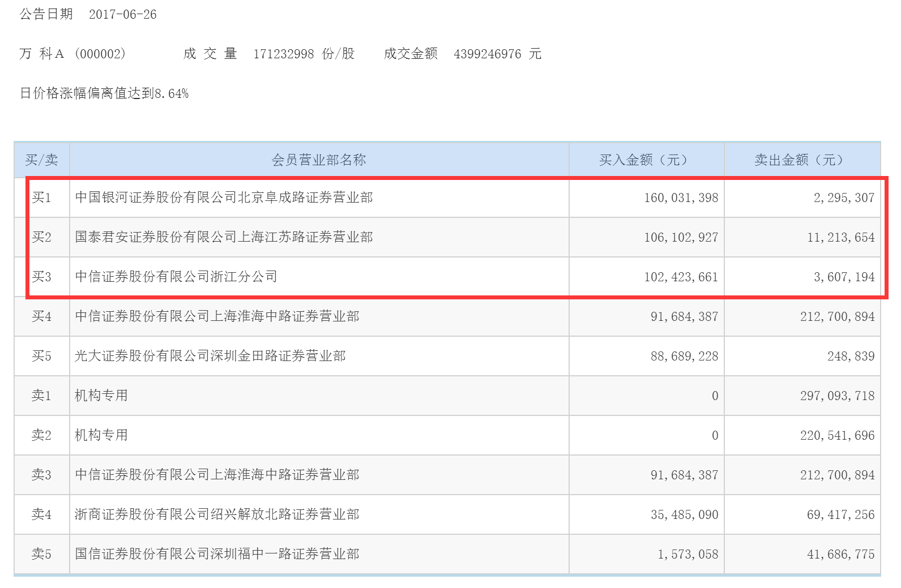
Task: Select the stock name 万 科A (000002)
Action: [72, 54]
